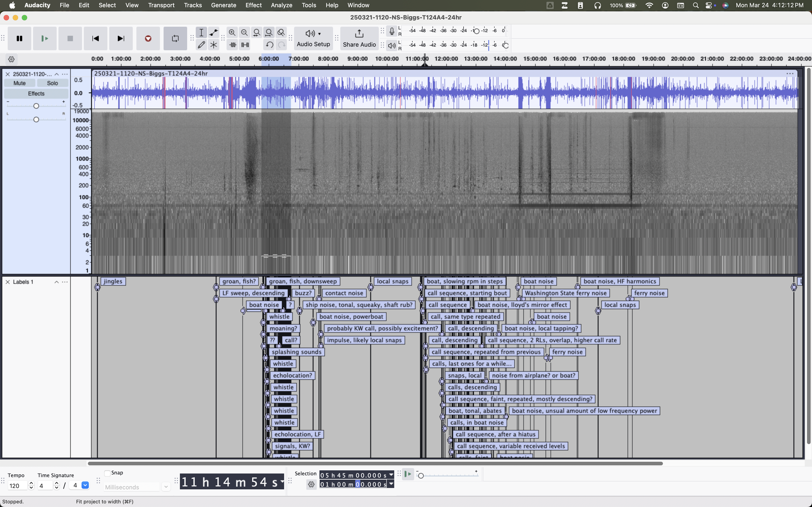The height and width of the screenshot is (507, 812).
Task: Click the Skip to End button
Action: coord(121,38)
